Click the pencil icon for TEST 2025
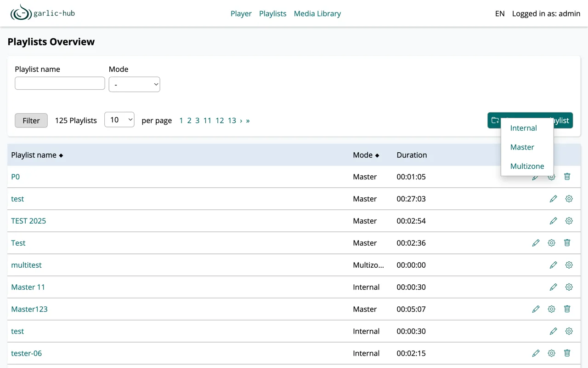The image size is (588, 368). click(553, 221)
